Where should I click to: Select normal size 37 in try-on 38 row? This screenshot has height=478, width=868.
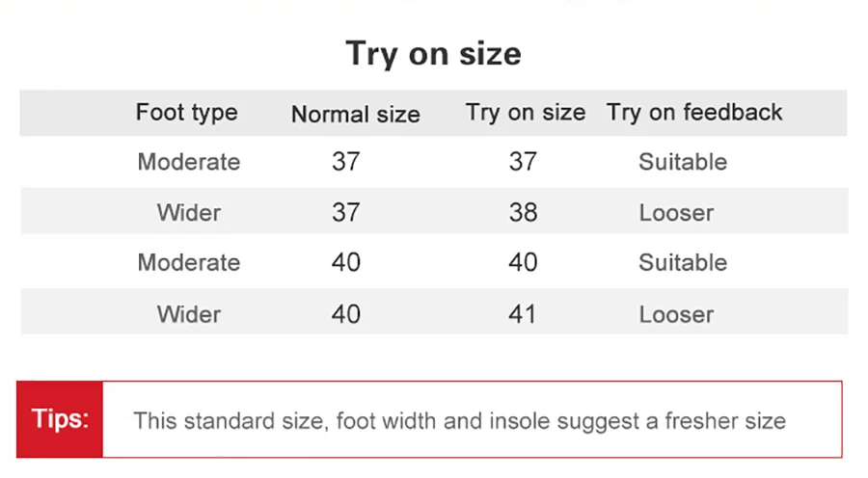pyautogui.click(x=345, y=212)
